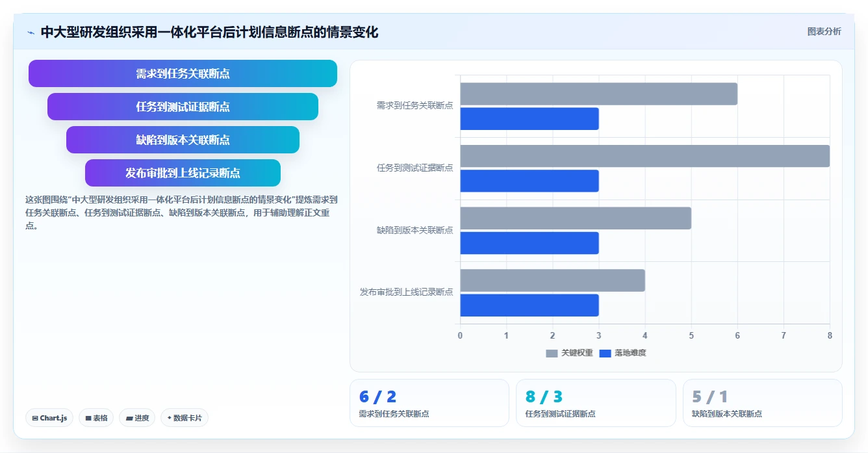This screenshot has height=453, width=868.
Task: Click blue bar for 缺陷到版本关联断点
Action: click(530, 243)
